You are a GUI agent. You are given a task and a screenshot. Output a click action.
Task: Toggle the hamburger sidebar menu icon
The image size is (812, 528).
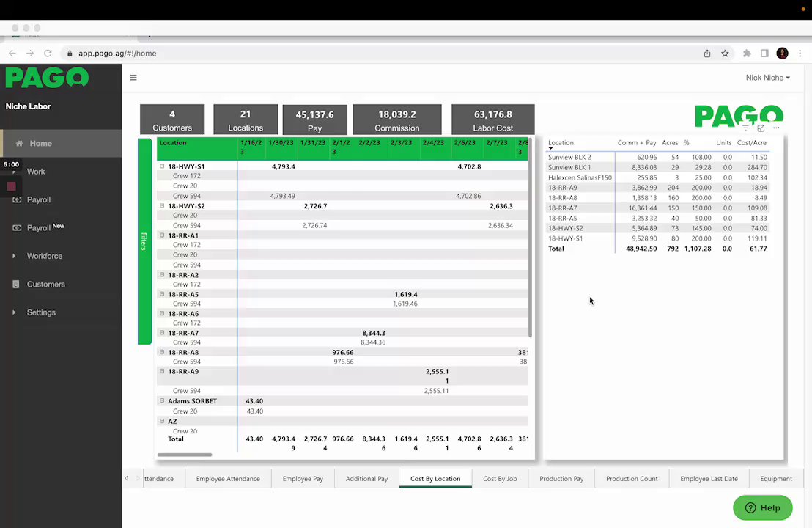click(133, 78)
